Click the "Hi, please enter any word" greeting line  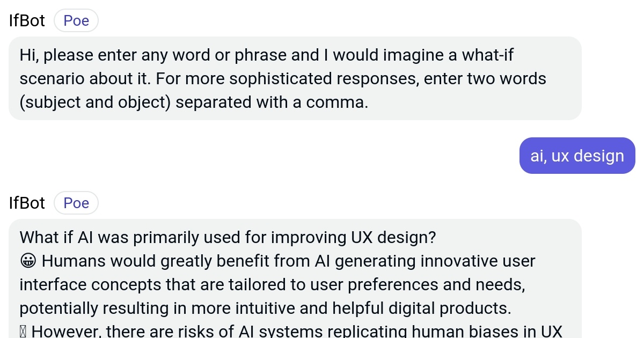pyautogui.click(x=267, y=55)
